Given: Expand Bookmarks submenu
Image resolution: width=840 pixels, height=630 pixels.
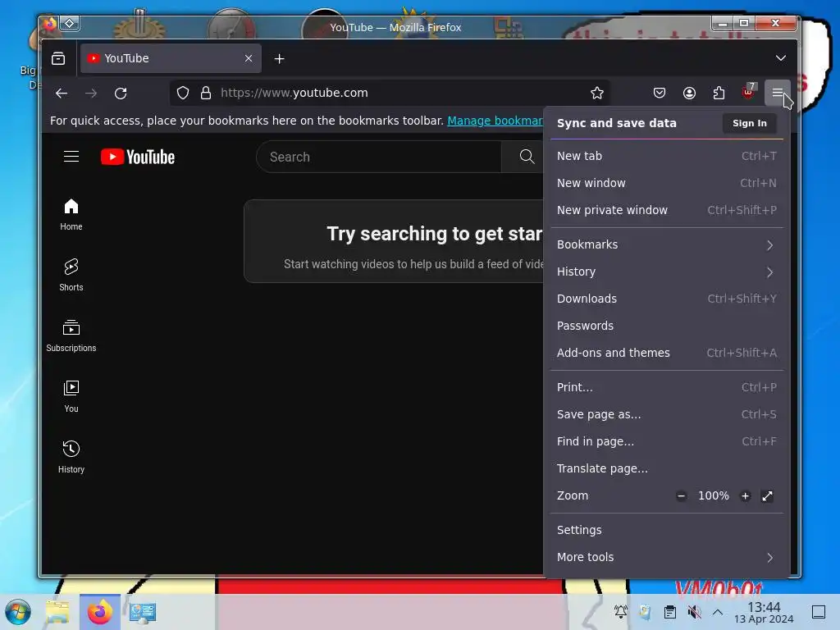Looking at the screenshot, I should (667, 244).
